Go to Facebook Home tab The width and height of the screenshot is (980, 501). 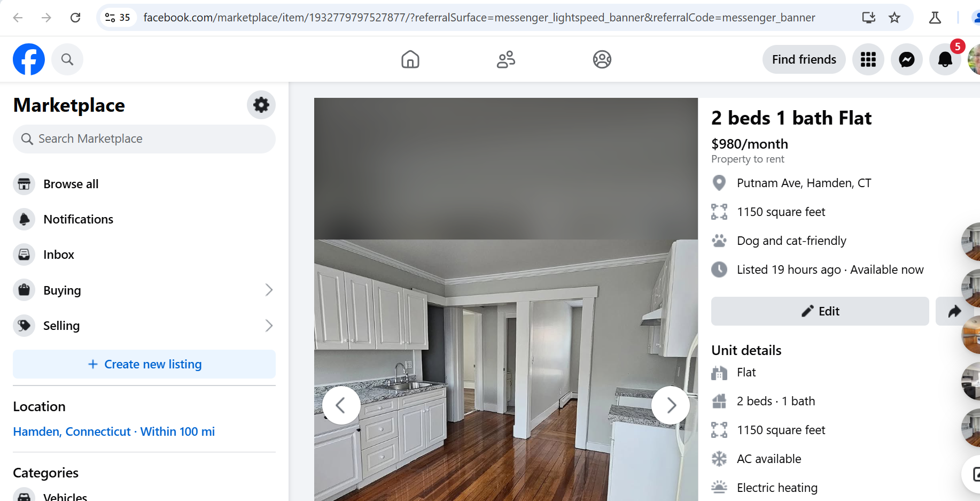click(410, 59)
